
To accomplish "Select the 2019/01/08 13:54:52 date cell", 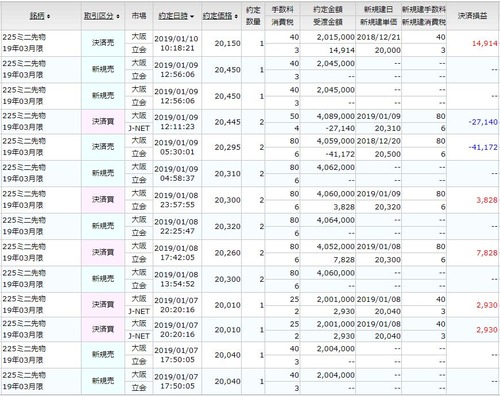I will (176, 279).
